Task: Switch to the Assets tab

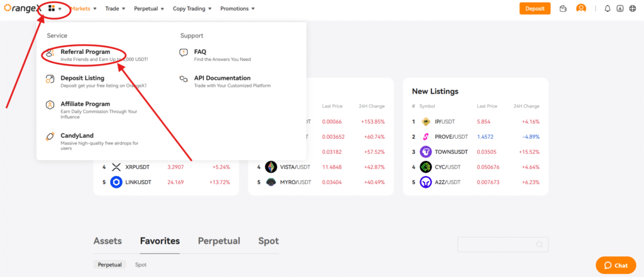Action: tap(108, 241)
